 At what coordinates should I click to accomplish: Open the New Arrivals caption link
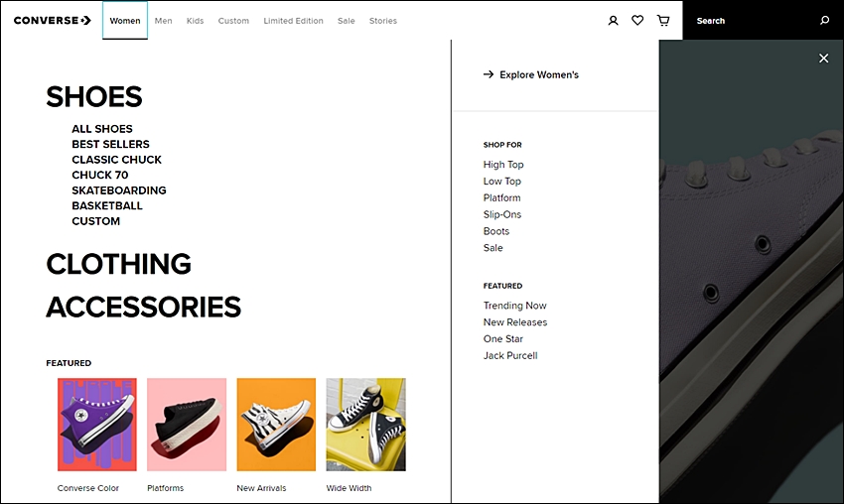(x=261, y=488)
